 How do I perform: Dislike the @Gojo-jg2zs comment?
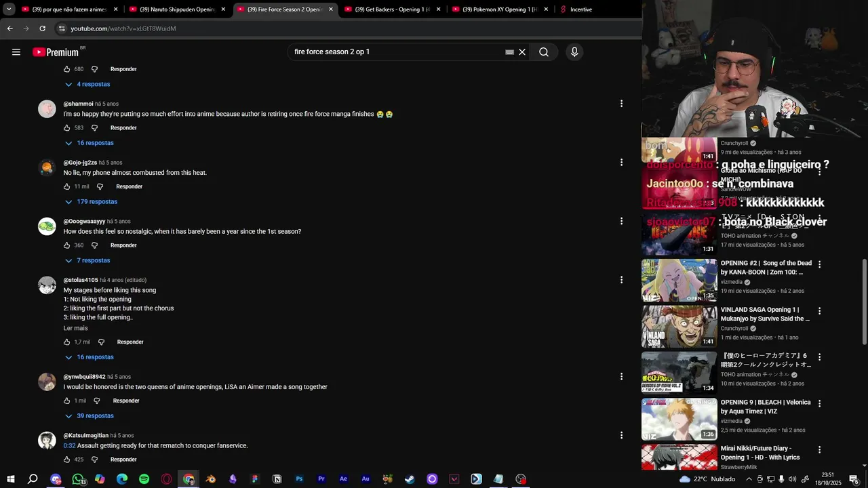pyautogui.click(x=100, y=186)
